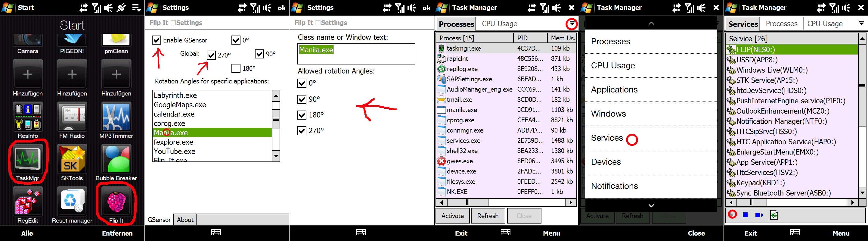Screen dimensions: 868x241
Task: Open view dropdown arrow in Services tab bar
Action: click(x=861, y=23)
